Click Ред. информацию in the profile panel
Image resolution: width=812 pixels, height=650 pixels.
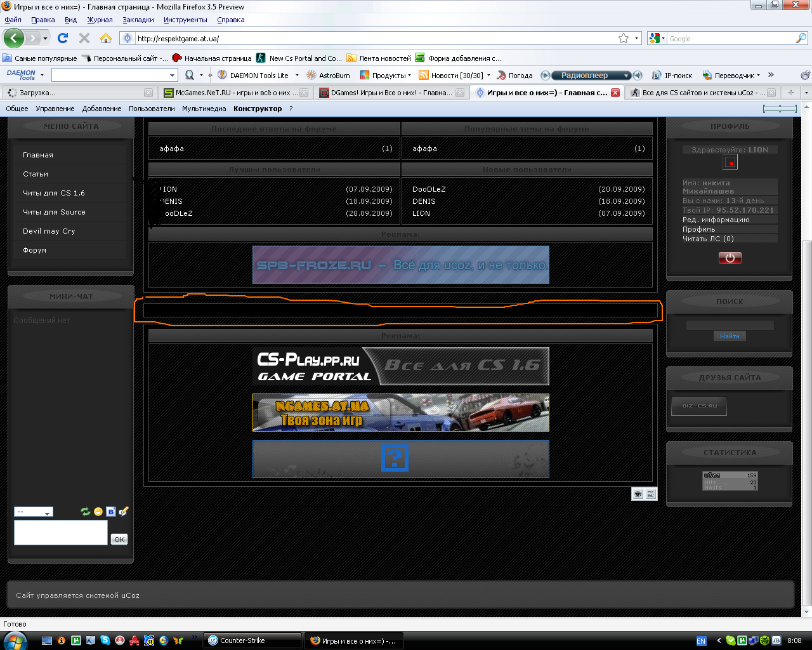(716, 220)
